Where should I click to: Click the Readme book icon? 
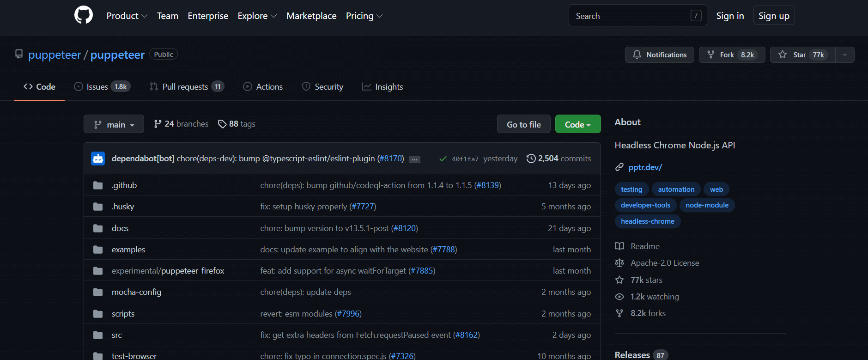point(619,246)
